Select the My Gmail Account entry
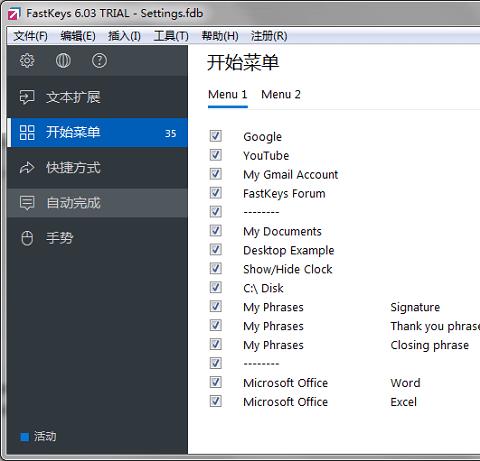The image size is (480, 461). [291, 175]
